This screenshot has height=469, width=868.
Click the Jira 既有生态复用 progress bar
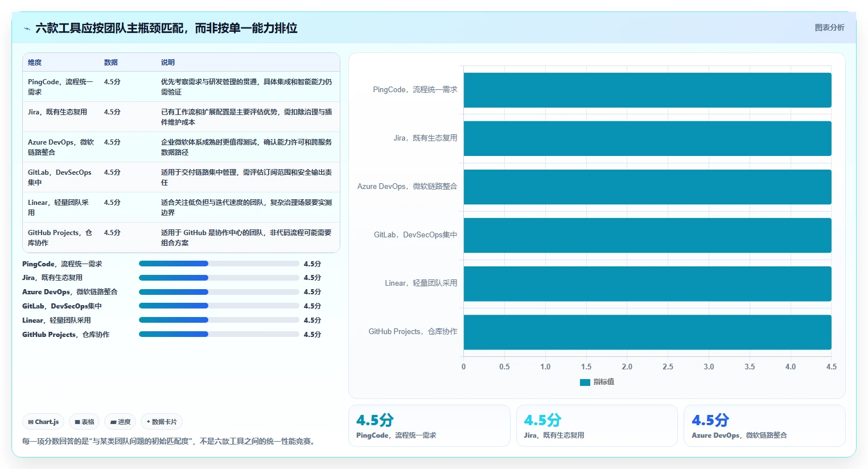coord(219,278)
